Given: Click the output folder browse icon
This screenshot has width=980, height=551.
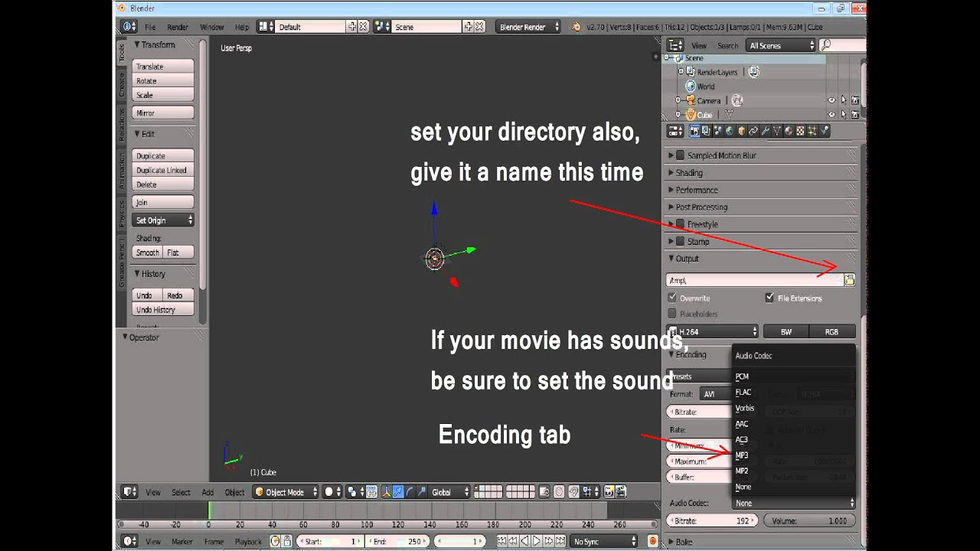Looking at the screenshot, I should click(x=848, y=280).
